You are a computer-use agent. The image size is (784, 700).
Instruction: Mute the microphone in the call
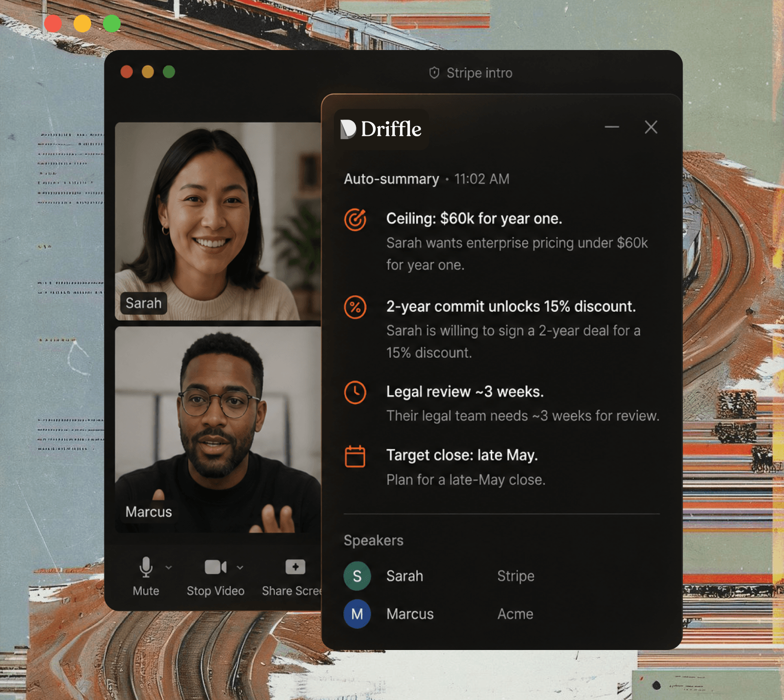click(146, 576)
